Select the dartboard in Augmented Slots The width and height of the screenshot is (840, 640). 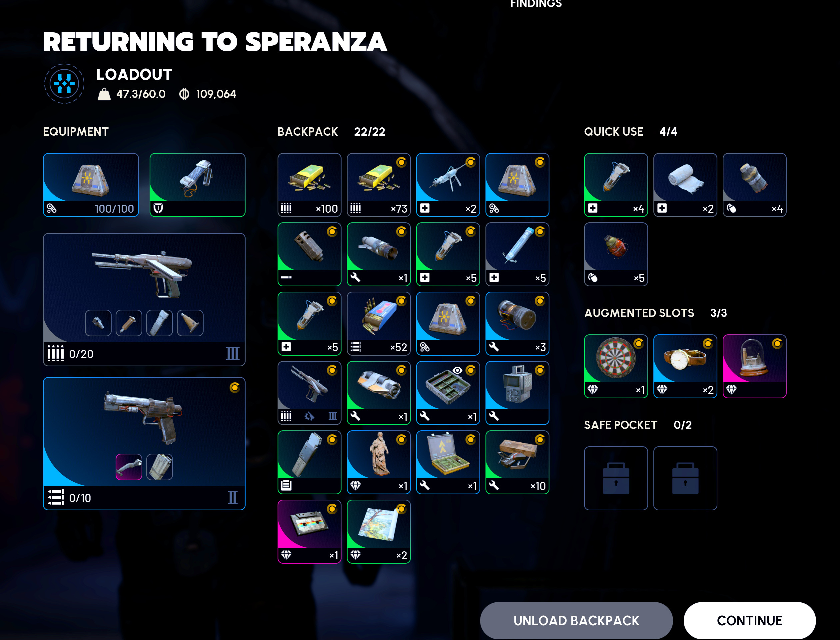pyautogui.click(x=616, y=366)
